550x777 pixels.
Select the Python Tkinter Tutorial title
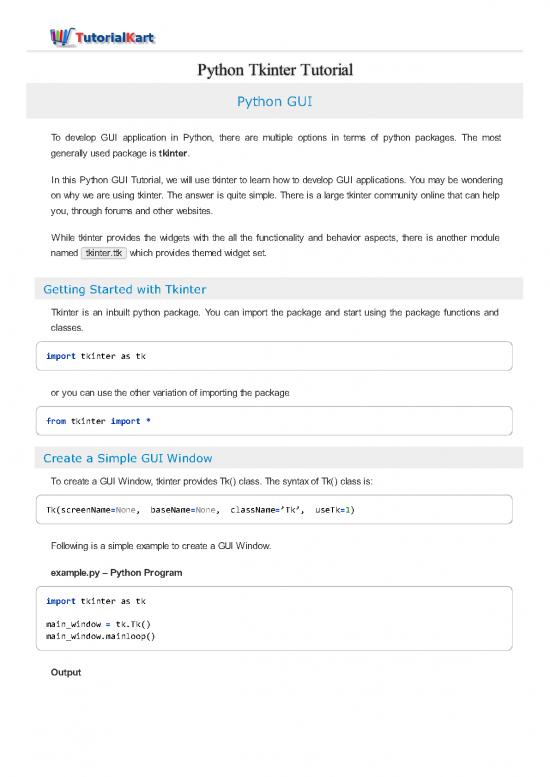(275, 70)
